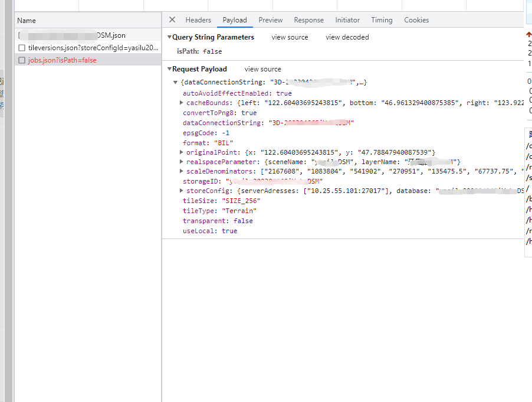Click the format "BIL" value
The image size is (532, 402).
pyautogui.click(x=224, y=143)
